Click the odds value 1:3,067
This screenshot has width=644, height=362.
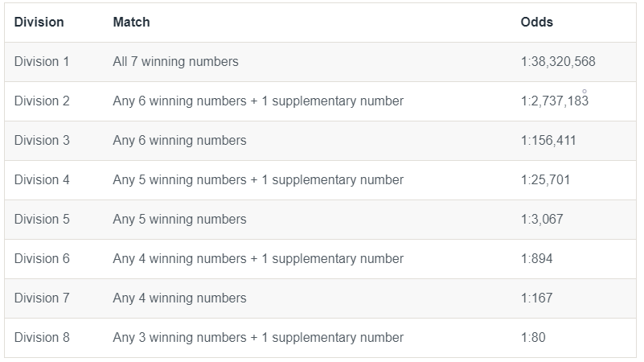(x=542, y=220)
